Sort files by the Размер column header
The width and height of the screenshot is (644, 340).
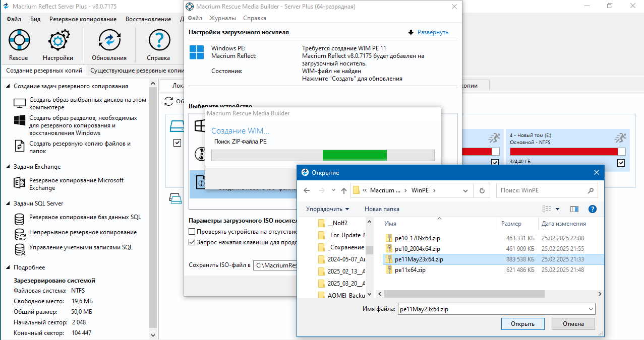tap(511, 224)
